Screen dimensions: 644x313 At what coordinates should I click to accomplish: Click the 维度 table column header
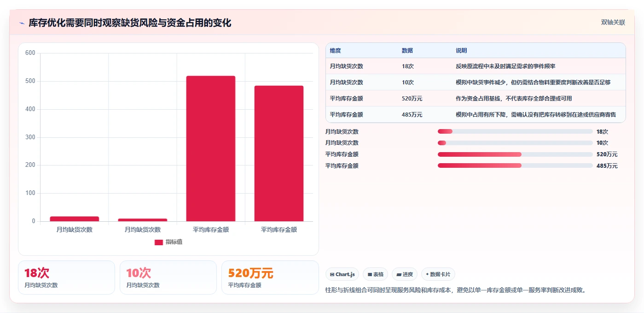click(x=335, y=50)
